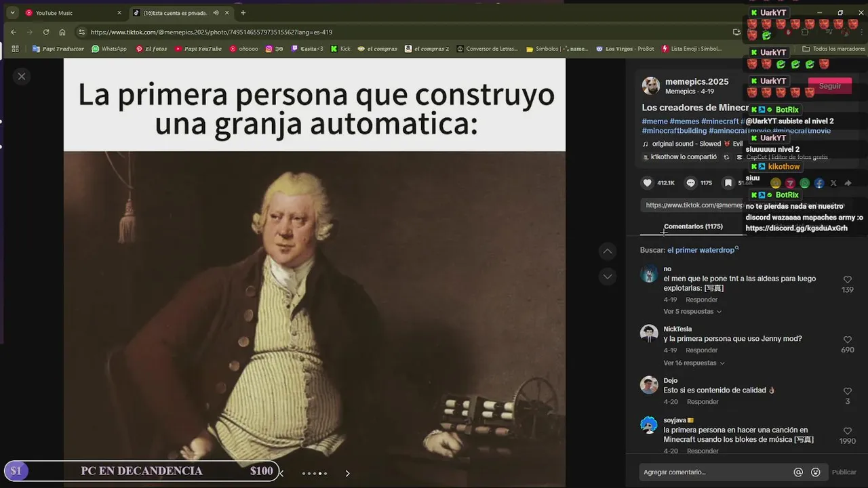Open more share options with the arrow icon
The height and width of the screenshot is (488, 868).
coord(848,183)
